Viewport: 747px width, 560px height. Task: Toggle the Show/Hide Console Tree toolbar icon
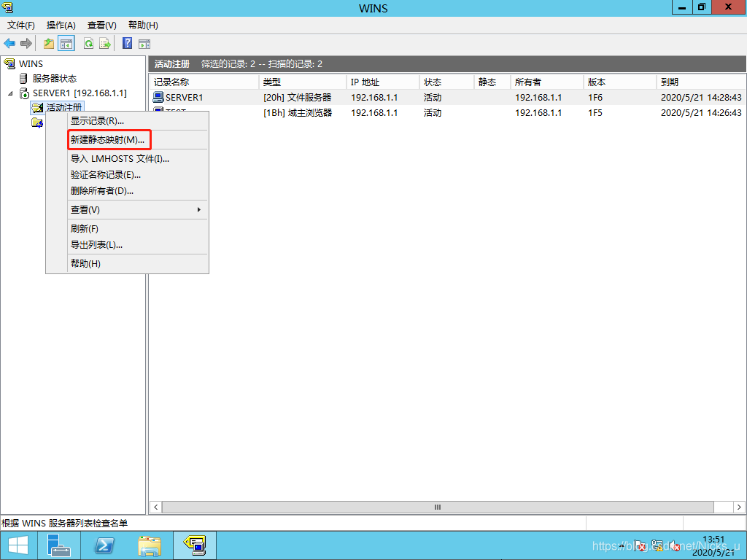(x=66, y=44)
